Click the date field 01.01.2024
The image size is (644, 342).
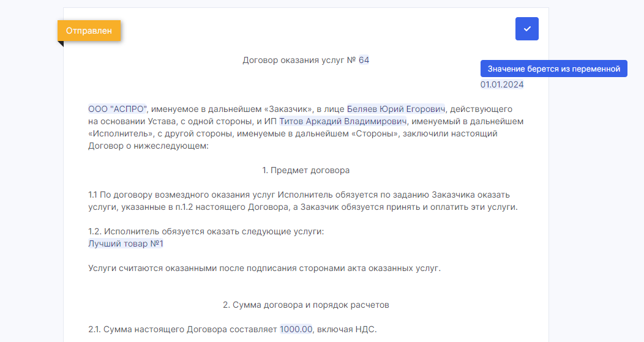coord(502,84)
